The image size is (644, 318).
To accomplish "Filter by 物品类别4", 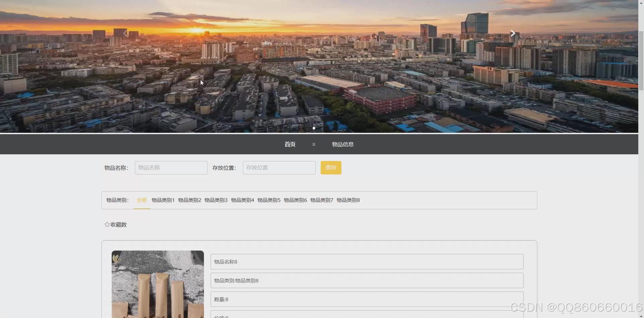I will click(243, 200).
